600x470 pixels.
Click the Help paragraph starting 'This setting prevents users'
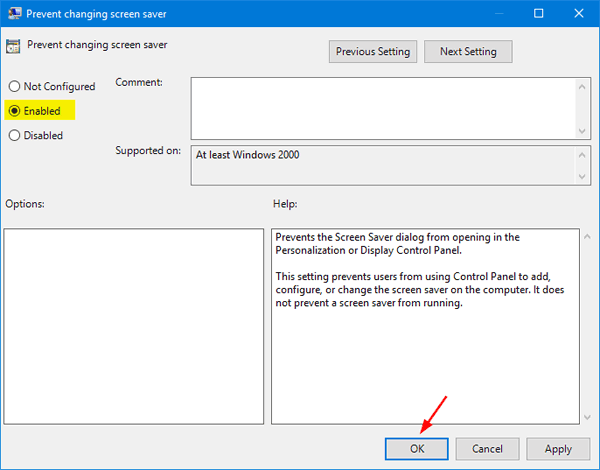point(420,290)
